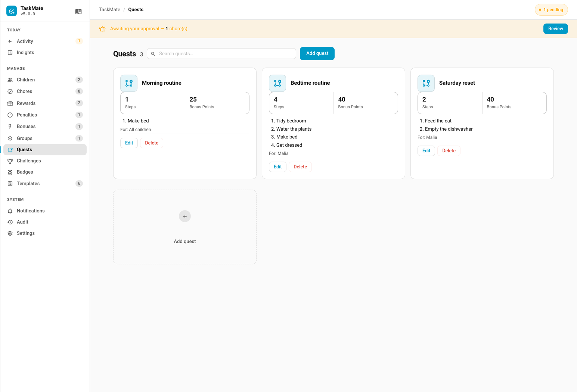
Task: Edit the Bedtime routine quest
Action: pyautogui.click(x=277, y=167)
